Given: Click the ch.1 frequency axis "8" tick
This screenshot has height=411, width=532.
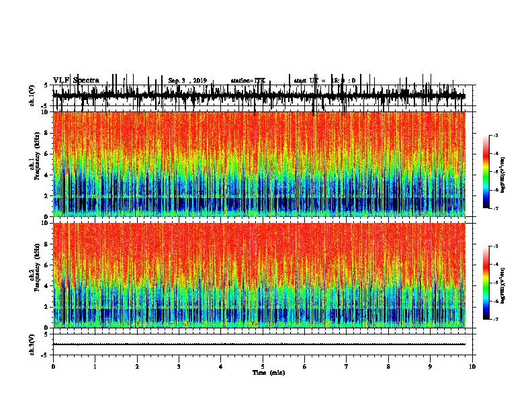Looking at the screenshot, I should coord(47,133).
